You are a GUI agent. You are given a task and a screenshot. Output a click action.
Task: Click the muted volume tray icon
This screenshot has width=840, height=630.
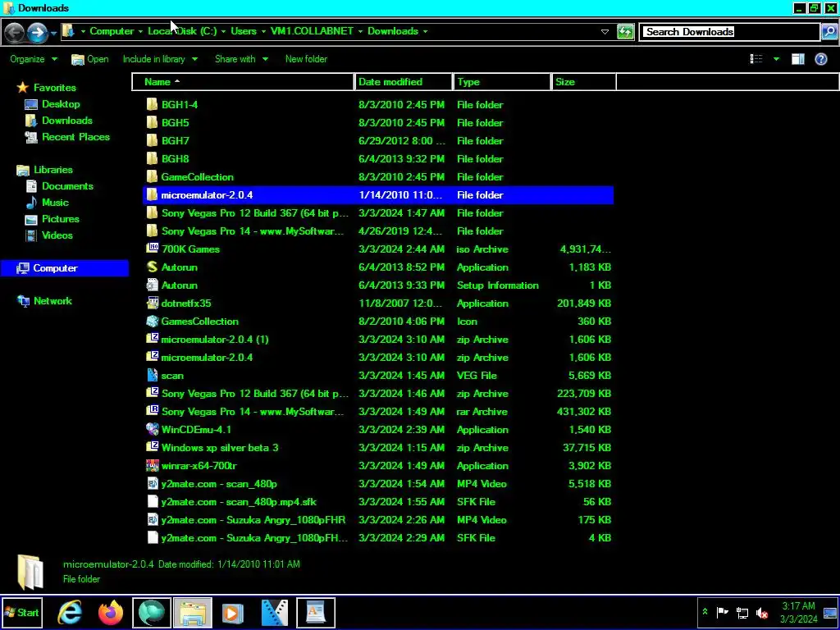coord(761,612)
